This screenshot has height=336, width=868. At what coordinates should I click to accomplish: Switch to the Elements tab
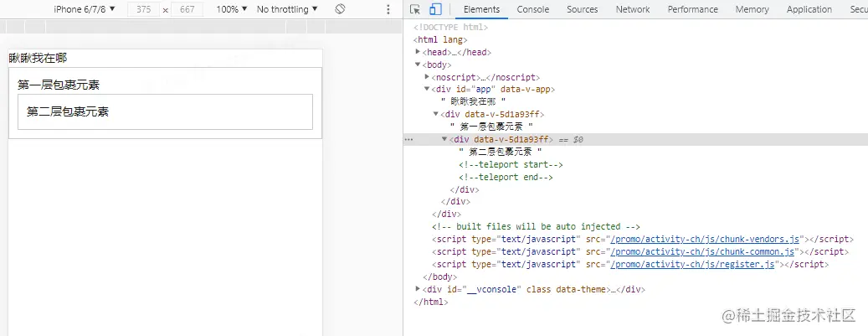(481, 9)
